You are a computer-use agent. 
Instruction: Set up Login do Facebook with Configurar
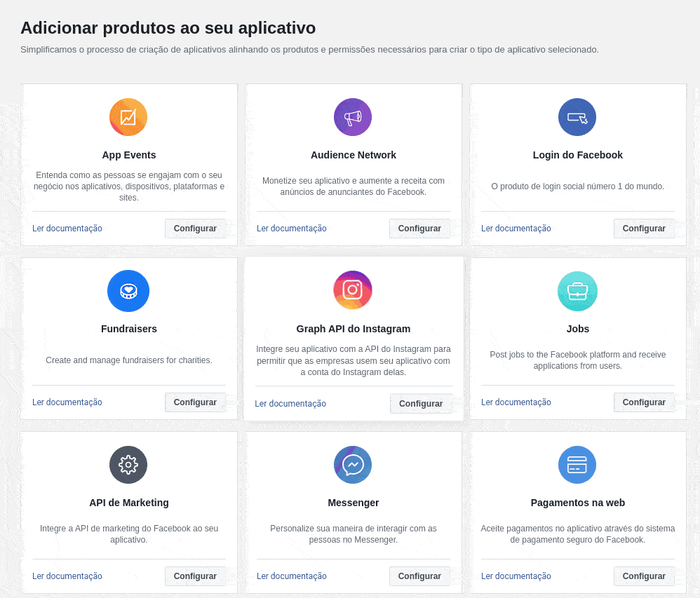644,229
